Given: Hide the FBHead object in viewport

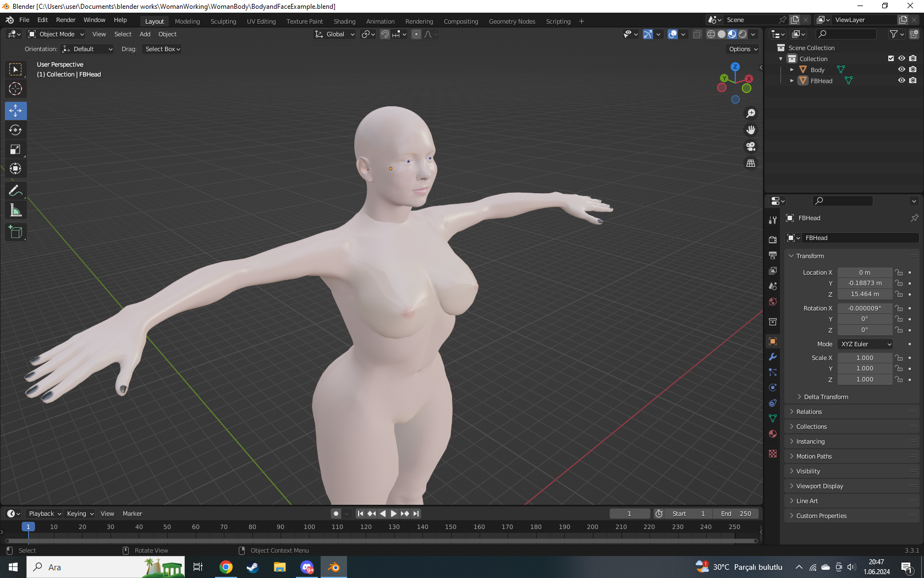Looking at the screenshot, I should tap(901, 80).
